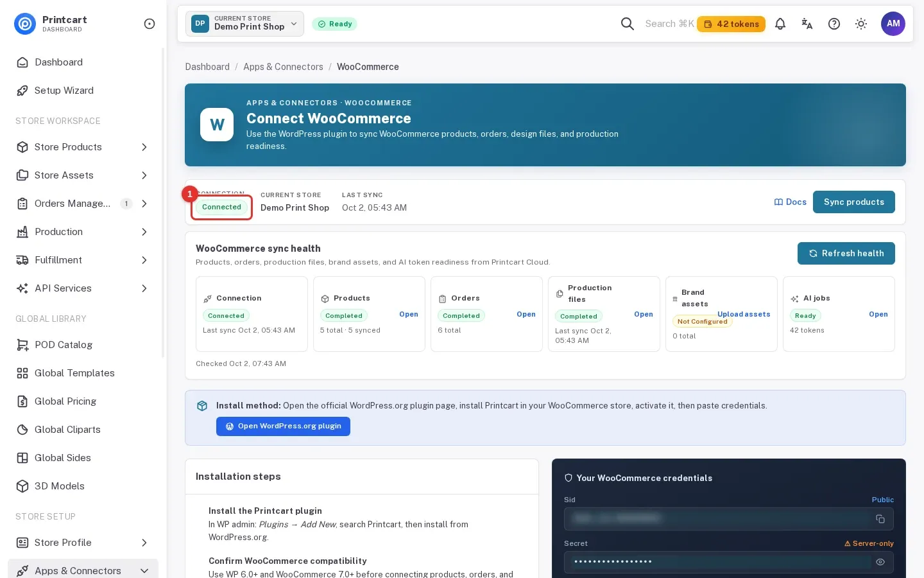Collapse the Apps & Connectors menu

click(83, 571)
